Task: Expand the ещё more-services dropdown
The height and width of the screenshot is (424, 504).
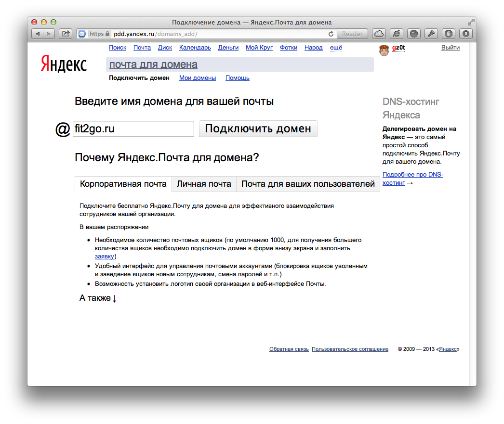Action: [336, 48]
